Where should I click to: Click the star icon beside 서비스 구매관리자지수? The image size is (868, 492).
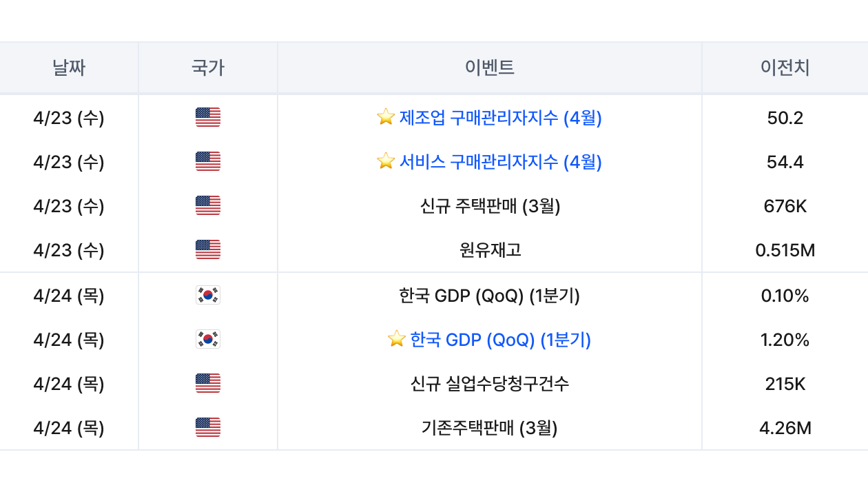386,161
